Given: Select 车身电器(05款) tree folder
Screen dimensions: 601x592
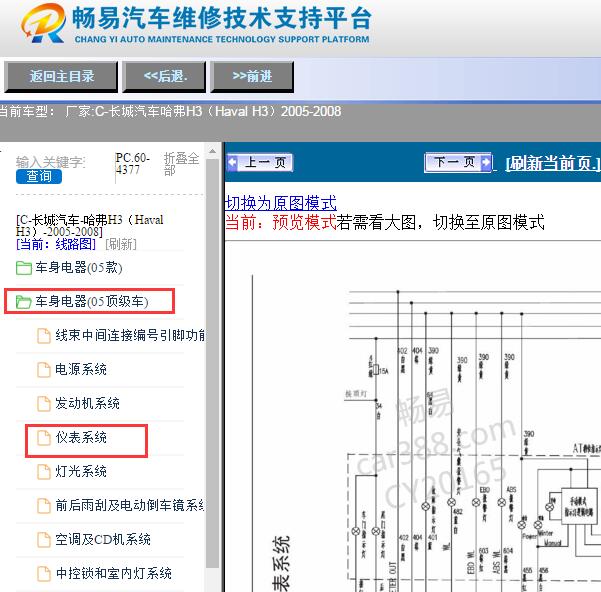Looking at the screenshot, I should tap(79, 268).
